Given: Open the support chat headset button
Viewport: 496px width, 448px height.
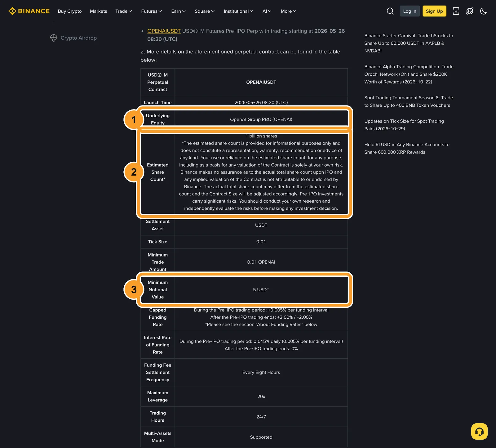Looking at the screenshot, I should (x=479, y=431).
